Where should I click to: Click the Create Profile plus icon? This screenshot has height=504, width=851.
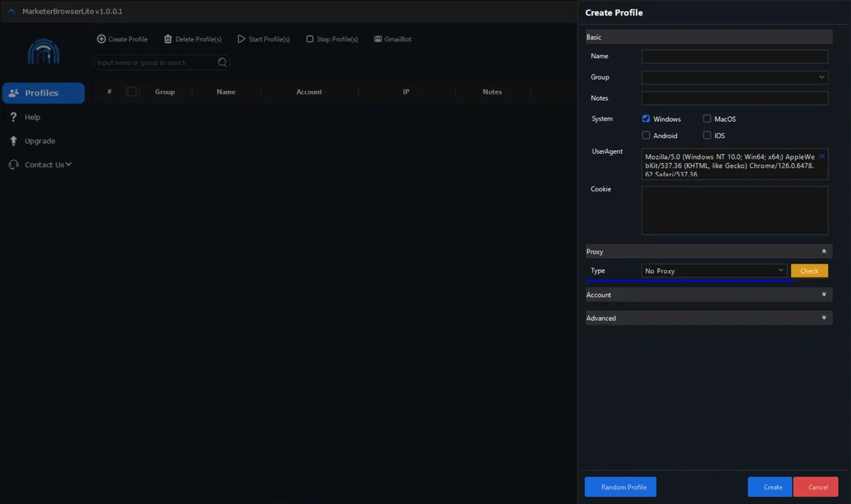click(101, 39)
